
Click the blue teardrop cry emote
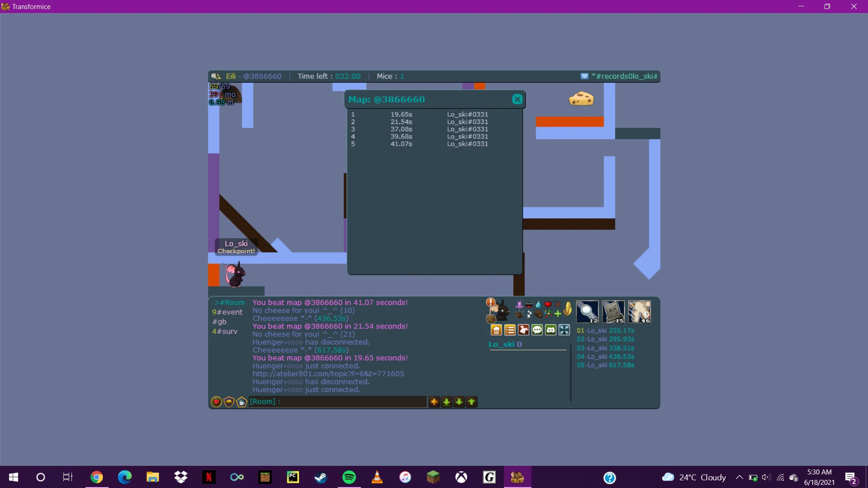click(538, 305)
